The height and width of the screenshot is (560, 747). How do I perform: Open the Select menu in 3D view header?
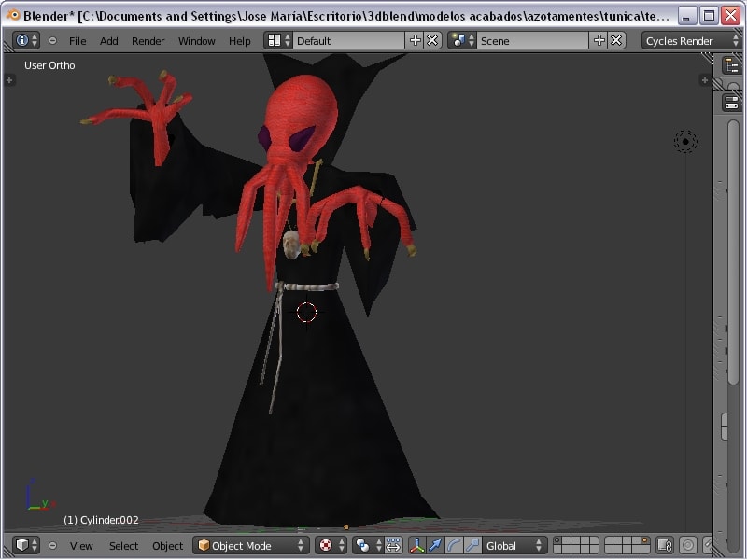pyautogui.click(x=123, y=545)
